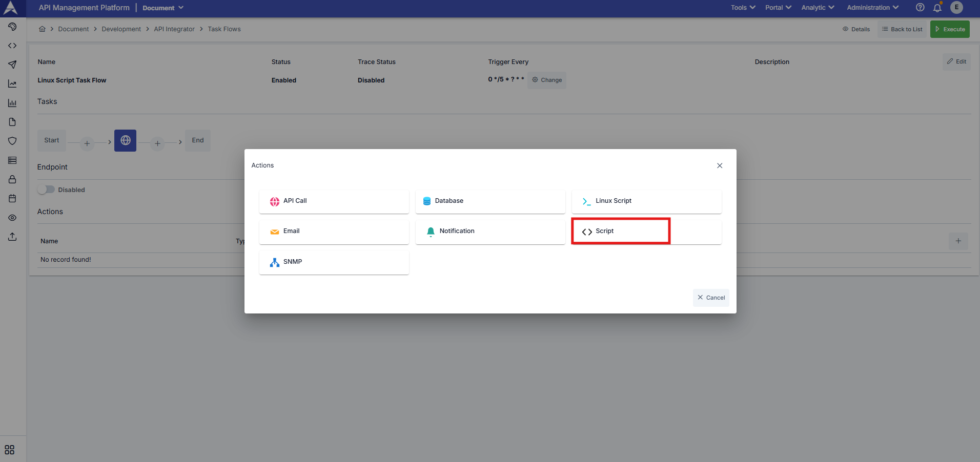The image size is (980, 462).
Task: Toggle the Endpoint Disabled switch
Action: (x=46, y=190)
